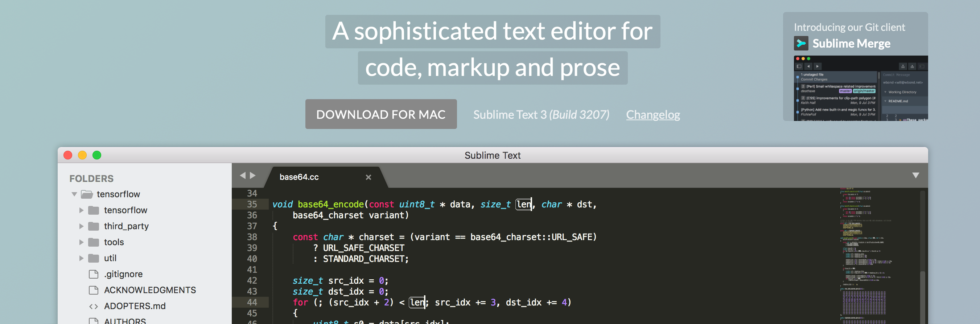Open the .gitignore file
Viewport: 980px width, 324px height.
(x=123, y=274)
